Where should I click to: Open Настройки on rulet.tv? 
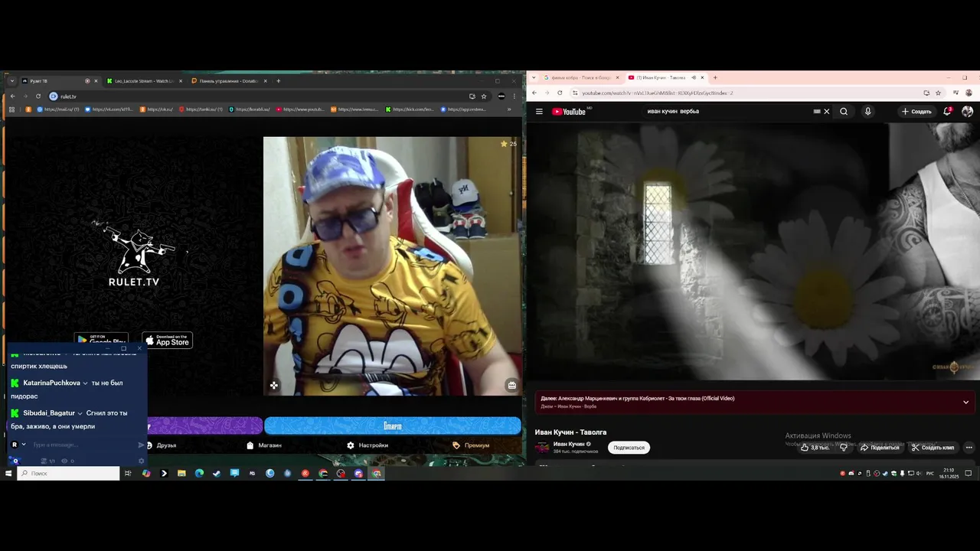[367, 445]
